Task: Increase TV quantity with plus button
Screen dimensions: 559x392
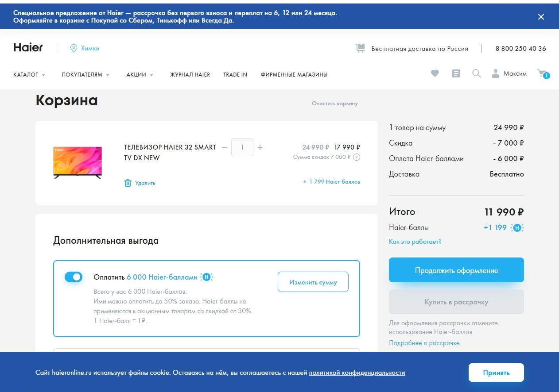Action: point(260,147)
